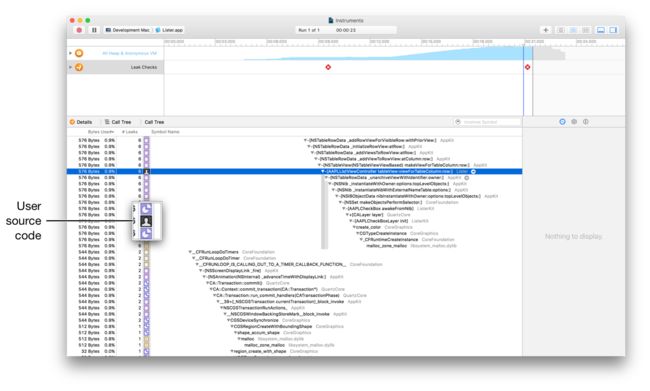Collapse the _addRowViewForVisibleRow:withPriorView: node

click(306, 140)
